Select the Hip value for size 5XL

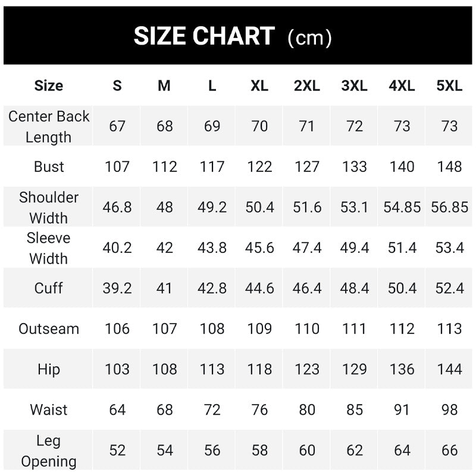449,369
